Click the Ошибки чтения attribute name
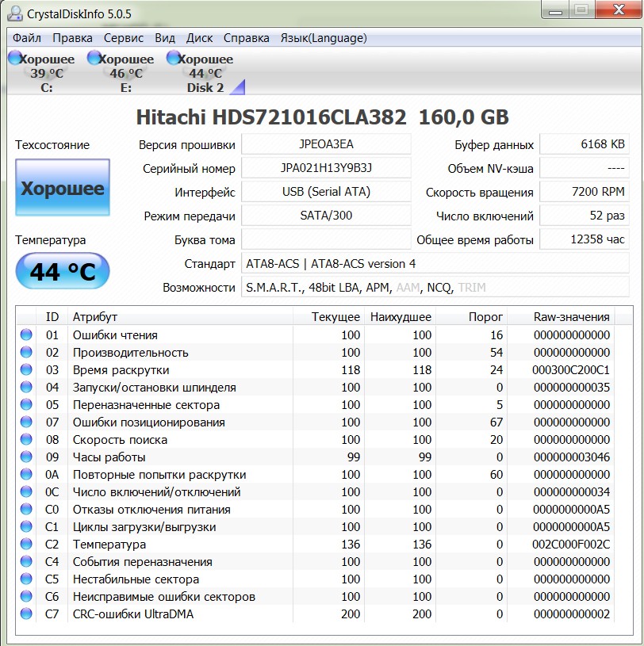Screen dimensions: 644x646 115,335
